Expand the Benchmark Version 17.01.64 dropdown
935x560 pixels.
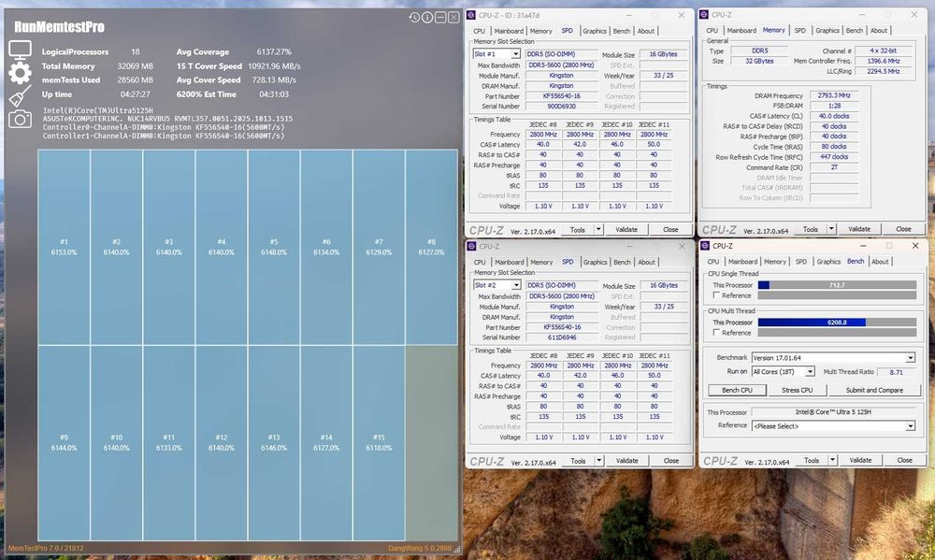[x=911, y=358]
